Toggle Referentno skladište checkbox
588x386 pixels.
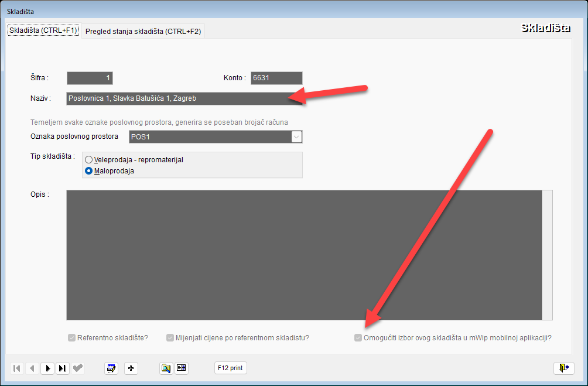pyautogui.click(x=72, y=338)
